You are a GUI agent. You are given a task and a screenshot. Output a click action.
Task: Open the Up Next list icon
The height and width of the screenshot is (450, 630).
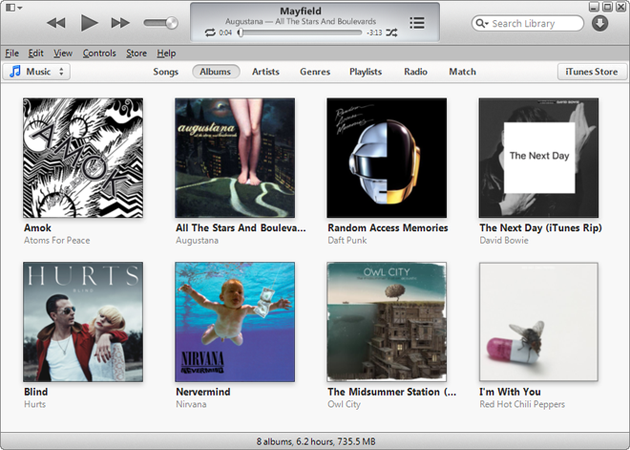(417, 23)
